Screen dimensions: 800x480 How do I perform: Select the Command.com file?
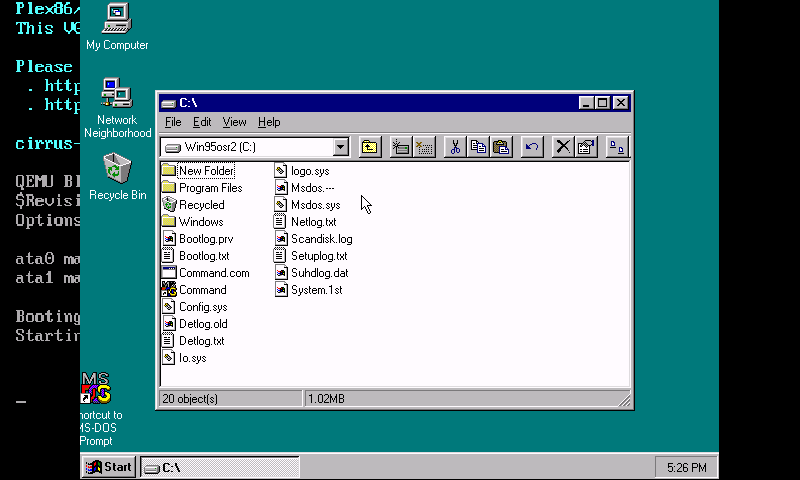point(206,273)
